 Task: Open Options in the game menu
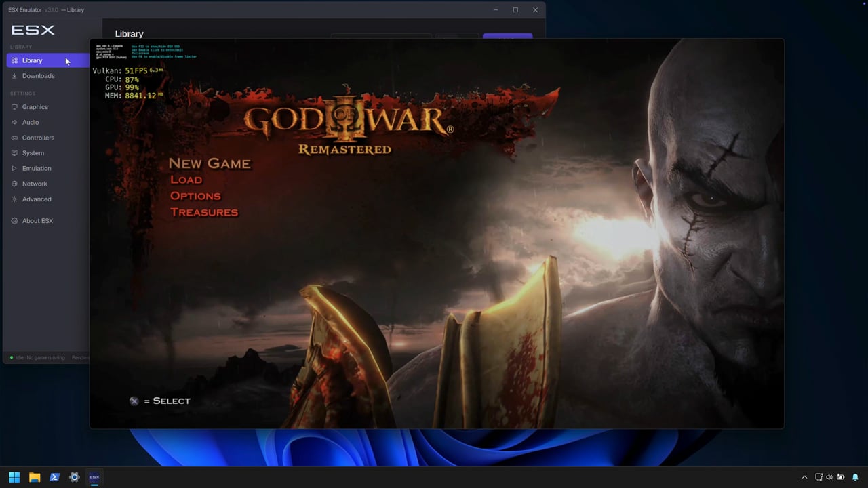pos(195,196)
